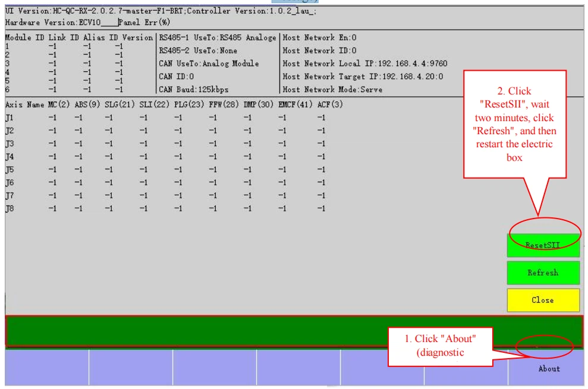The image size is (588, 389).
Task: Select the J1 axis row label
Action: [x=10, y=118]
